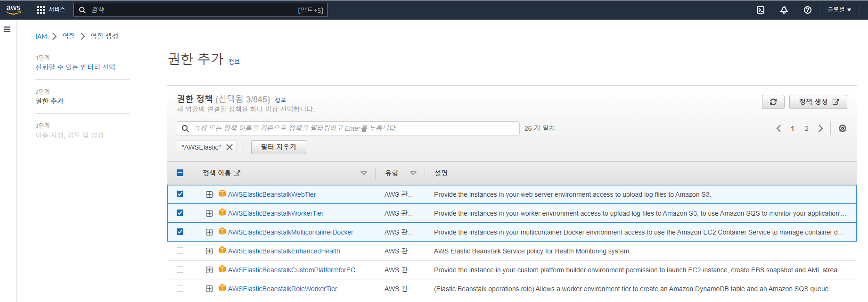Uncheck AWSElasticBeanstalkMulticontainerDocker policy

click(x=180, y=232)
